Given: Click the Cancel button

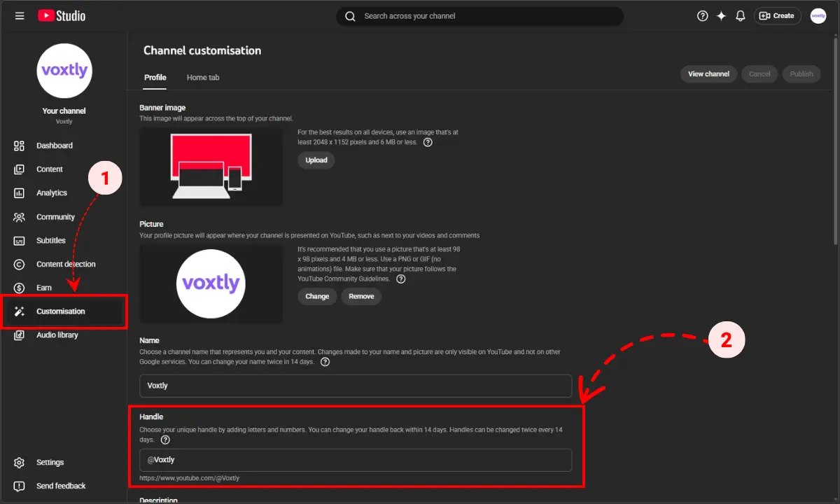Looking at the screenshot, I should pos(759,74).
